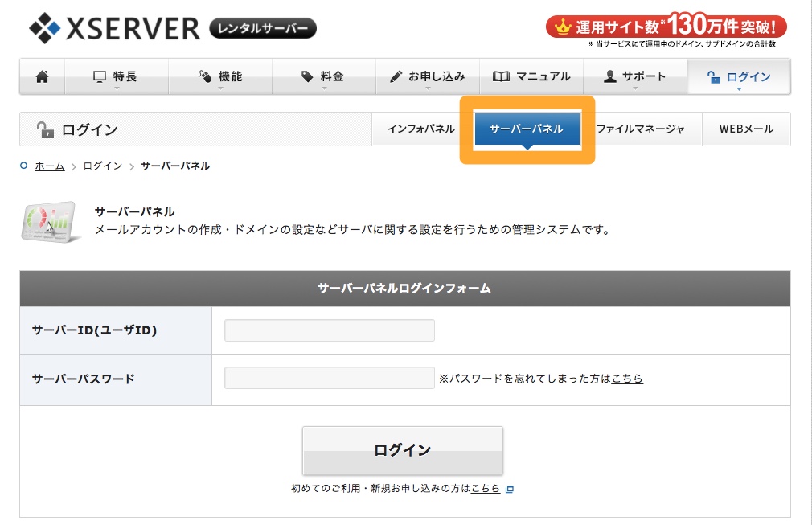Click the サーバーパスワード field label

pos(84,379)
